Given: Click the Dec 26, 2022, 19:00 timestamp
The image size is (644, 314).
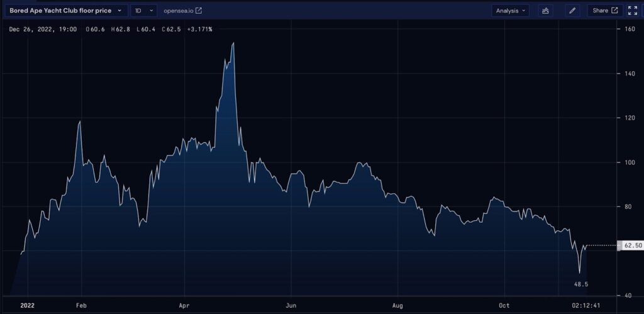Looking at the screenshot, I should pos(43,29).
